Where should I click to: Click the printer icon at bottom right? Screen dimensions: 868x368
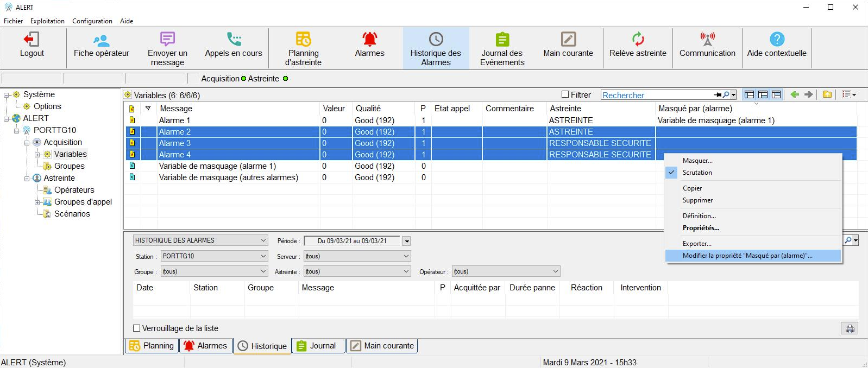tap(850, 328)
